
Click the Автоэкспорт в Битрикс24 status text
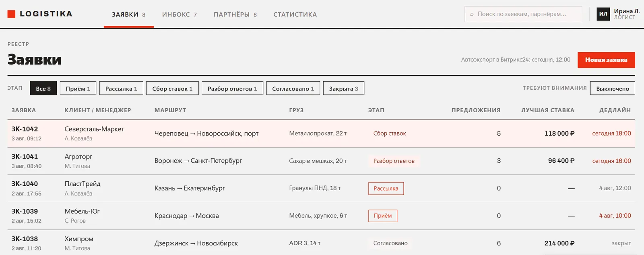[x=516, y=60]
